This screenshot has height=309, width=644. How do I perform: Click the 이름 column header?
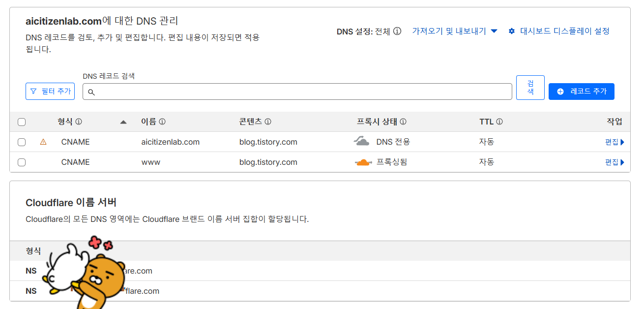[x=148, y=122]
